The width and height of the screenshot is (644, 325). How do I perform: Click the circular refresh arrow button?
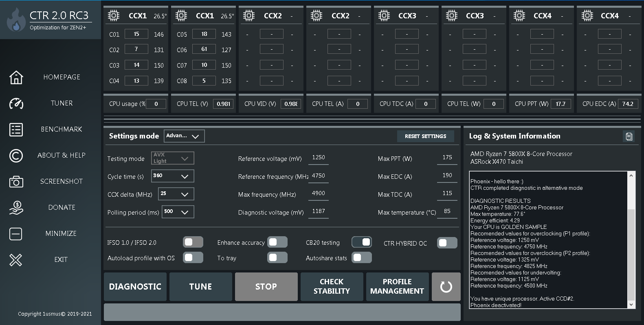(446, 287)
